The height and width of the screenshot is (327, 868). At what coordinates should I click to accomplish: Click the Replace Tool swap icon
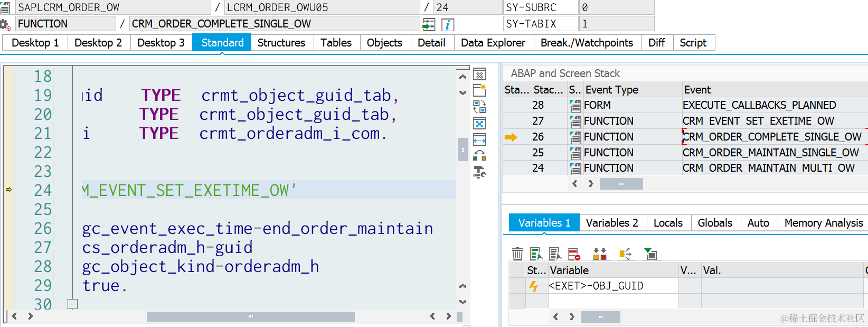[x=479, y=107]
